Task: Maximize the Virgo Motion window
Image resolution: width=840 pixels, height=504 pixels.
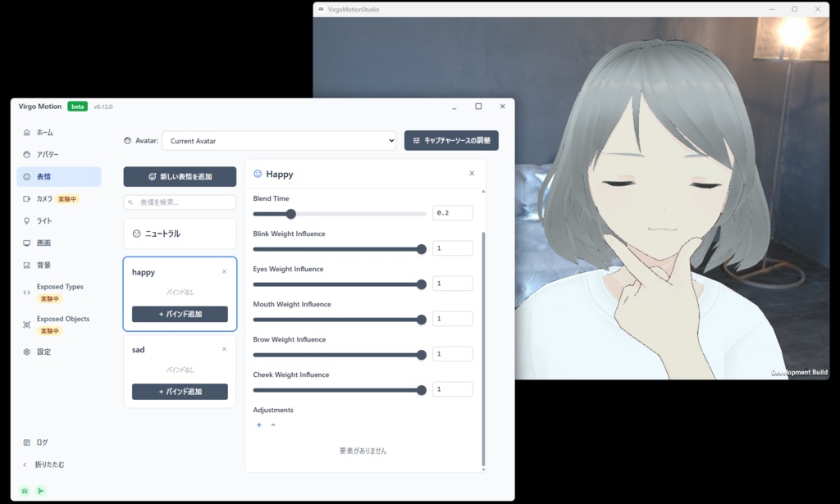Action: coord(478,107)
